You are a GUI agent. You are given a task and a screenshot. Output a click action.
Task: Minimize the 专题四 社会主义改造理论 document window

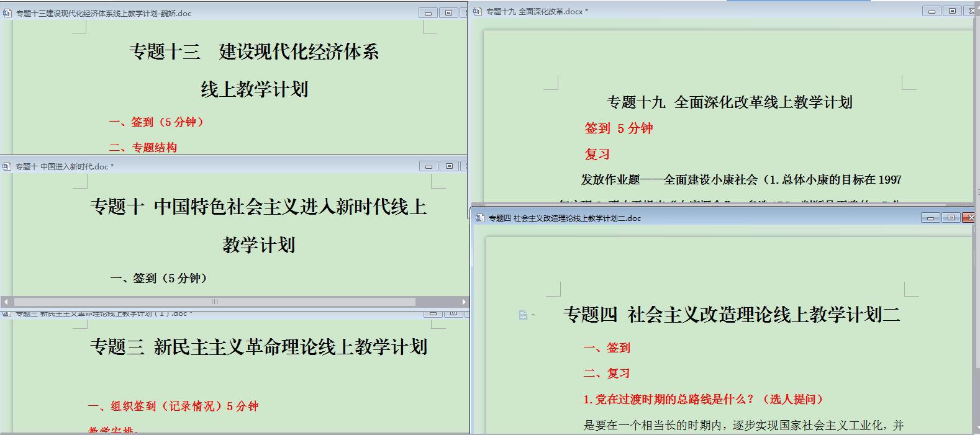[x=930, y=218]
